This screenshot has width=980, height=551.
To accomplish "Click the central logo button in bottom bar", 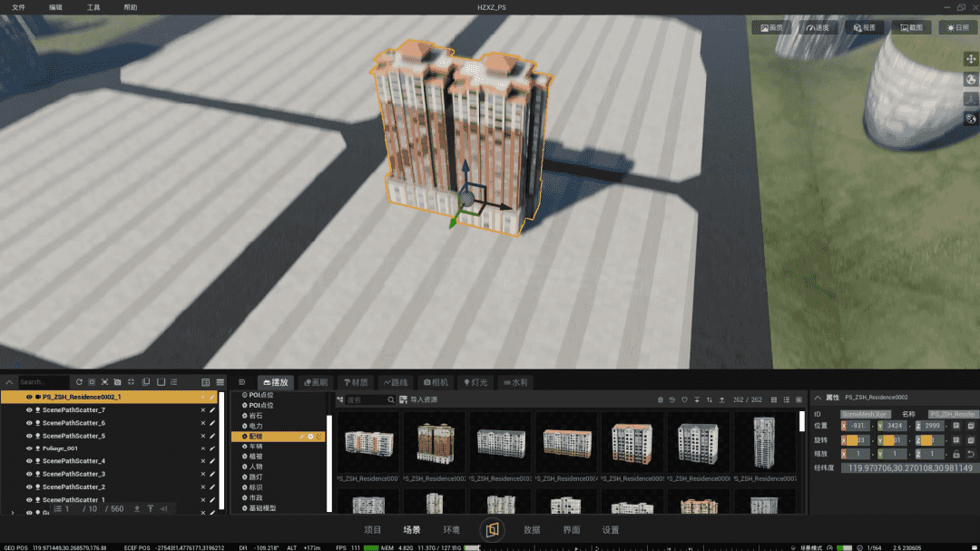I will [x=492, y=530].
